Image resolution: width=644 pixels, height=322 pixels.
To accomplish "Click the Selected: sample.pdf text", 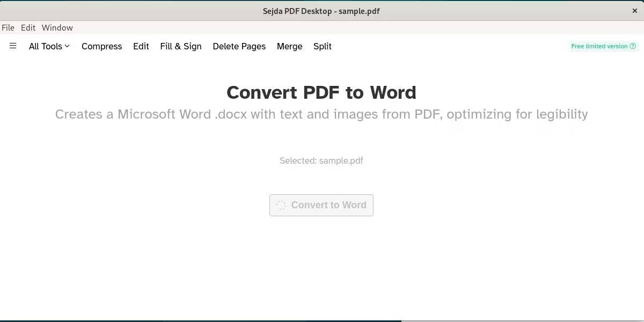I will (321, 160).
